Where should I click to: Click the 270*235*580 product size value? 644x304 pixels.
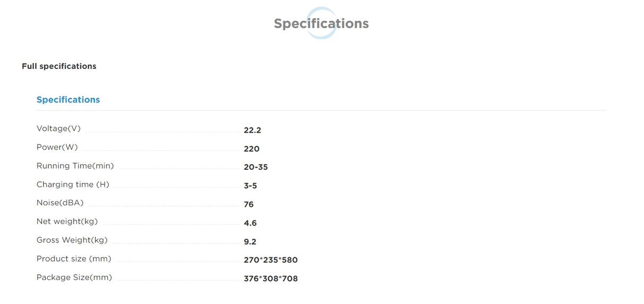tap(271, 260)
